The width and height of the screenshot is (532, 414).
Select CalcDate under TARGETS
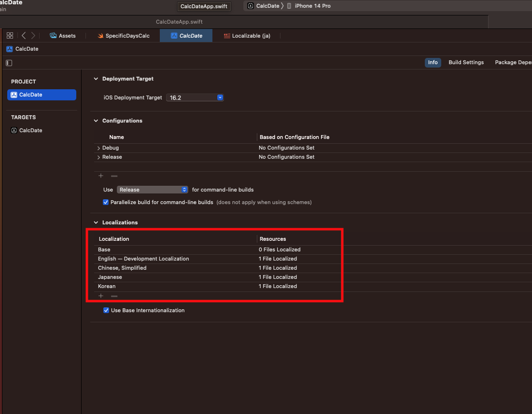[27, 130]
